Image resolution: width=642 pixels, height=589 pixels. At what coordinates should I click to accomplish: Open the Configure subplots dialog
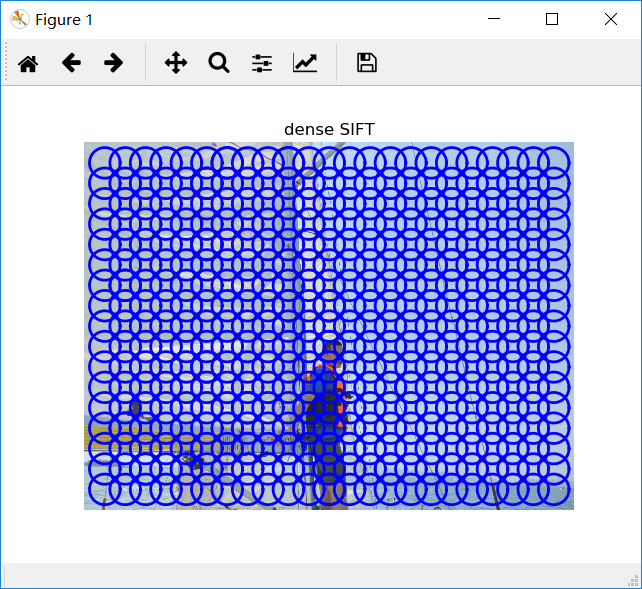tap(262, 63)
